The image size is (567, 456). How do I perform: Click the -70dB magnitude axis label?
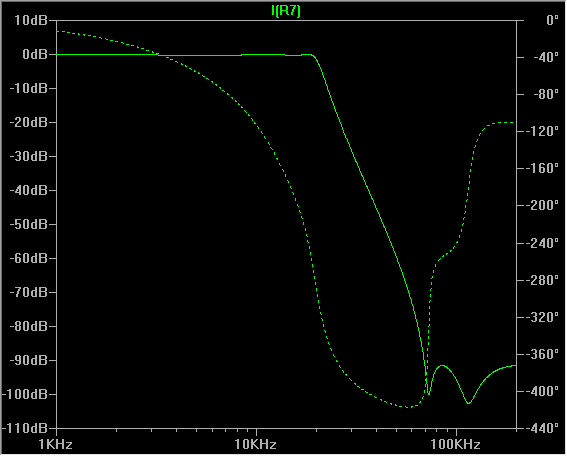click(x=29, y=292)
